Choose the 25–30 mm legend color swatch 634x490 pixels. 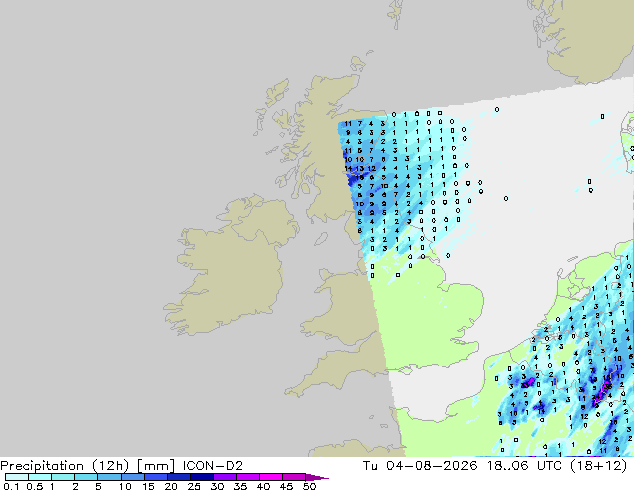(201, 477)
